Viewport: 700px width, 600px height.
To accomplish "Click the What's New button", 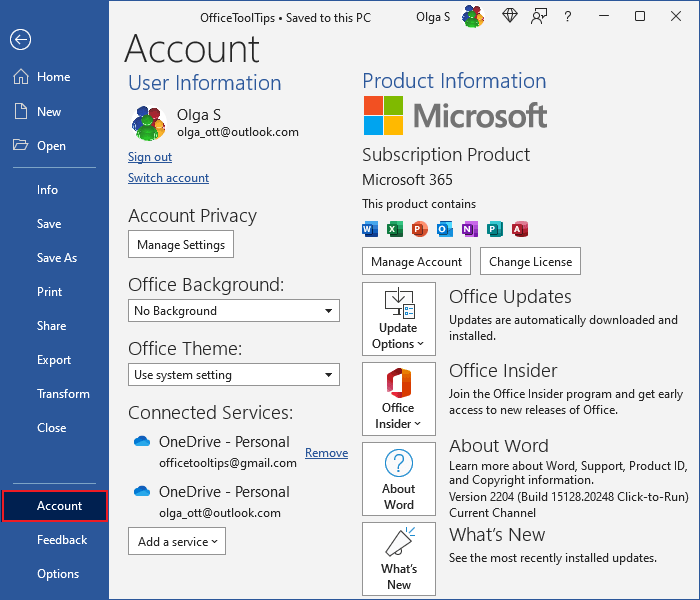I will 399,559.
